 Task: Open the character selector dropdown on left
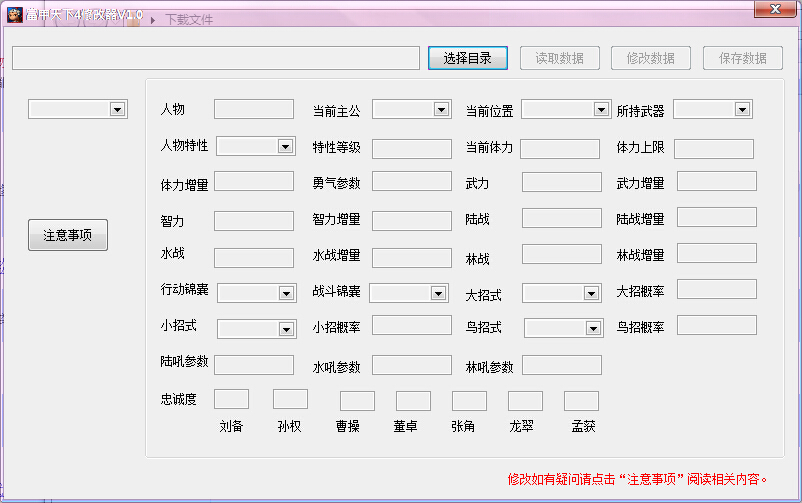pyautogui.click(x=77, y=109)
